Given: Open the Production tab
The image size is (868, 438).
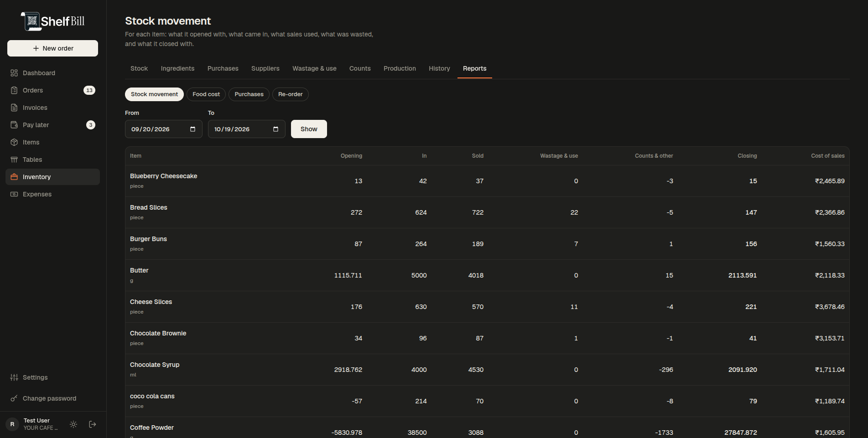Looking at the screenshot, I should point(400,68).
